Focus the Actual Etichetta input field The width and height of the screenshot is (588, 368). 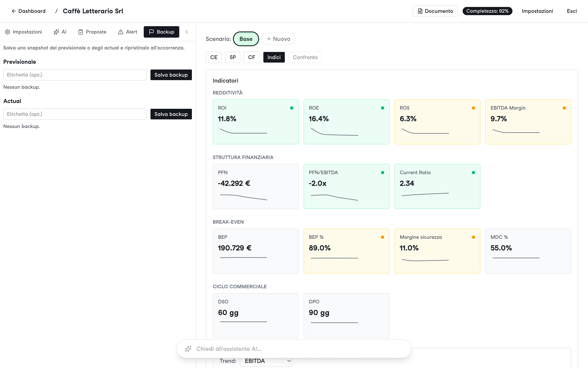[75, 114]
